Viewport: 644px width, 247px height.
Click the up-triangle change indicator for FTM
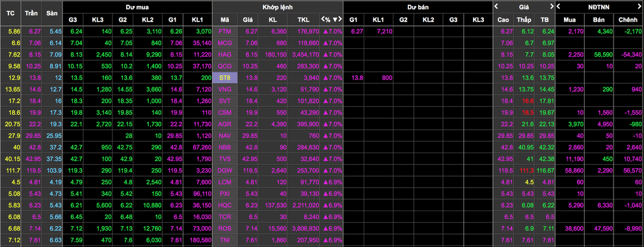[x=325, y=31]
